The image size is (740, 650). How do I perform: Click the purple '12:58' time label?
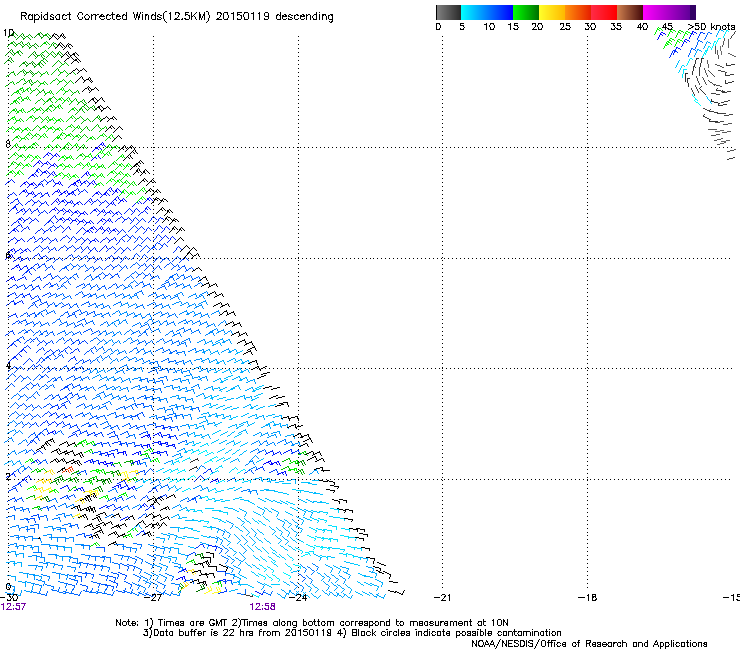pyautogui.click(x=262, y=607)
